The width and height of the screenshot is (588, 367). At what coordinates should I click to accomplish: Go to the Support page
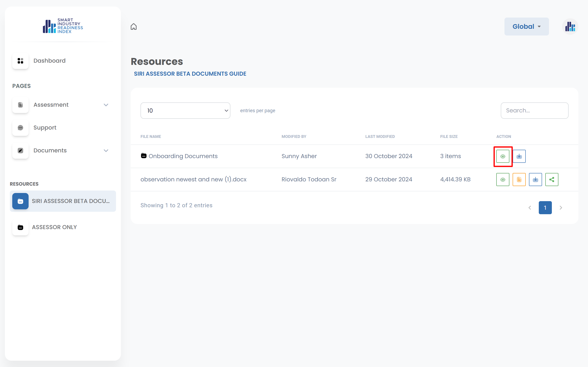[x=45, y=128]
